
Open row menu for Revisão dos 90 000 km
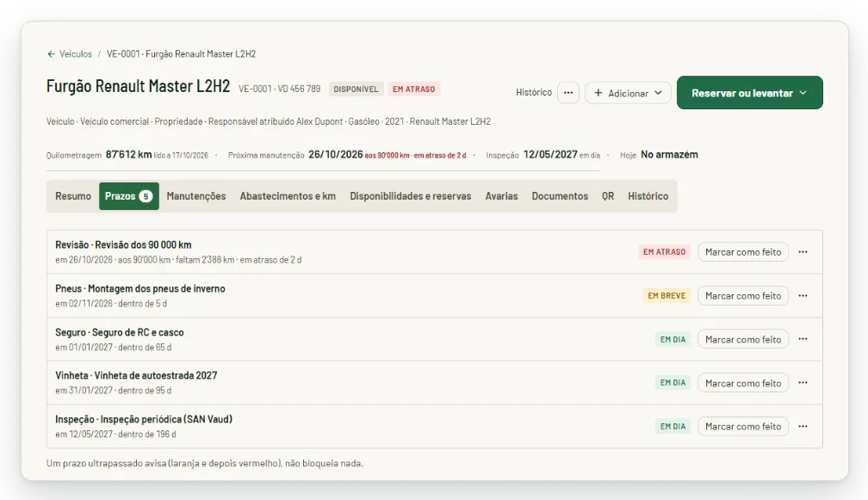click(x=803, y=252)
